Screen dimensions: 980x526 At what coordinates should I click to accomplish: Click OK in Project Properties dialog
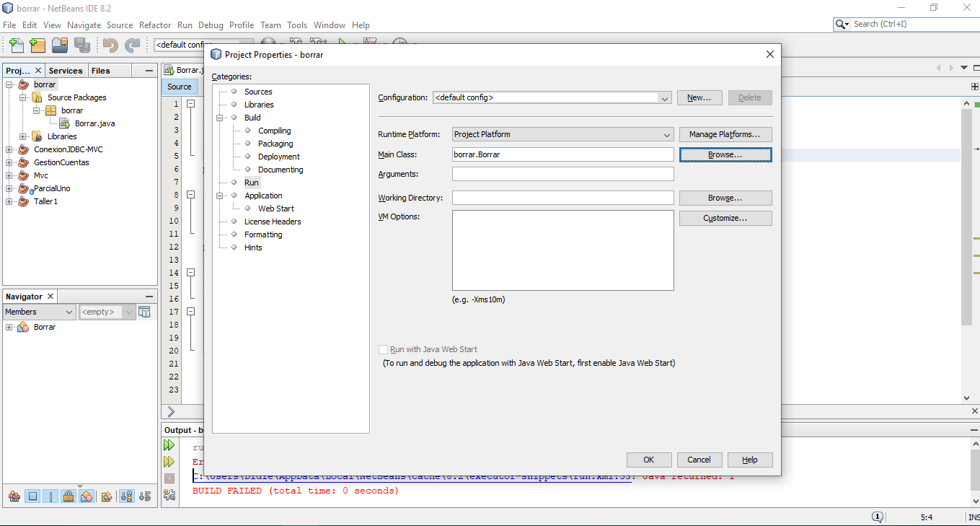[x=649, y=460]
